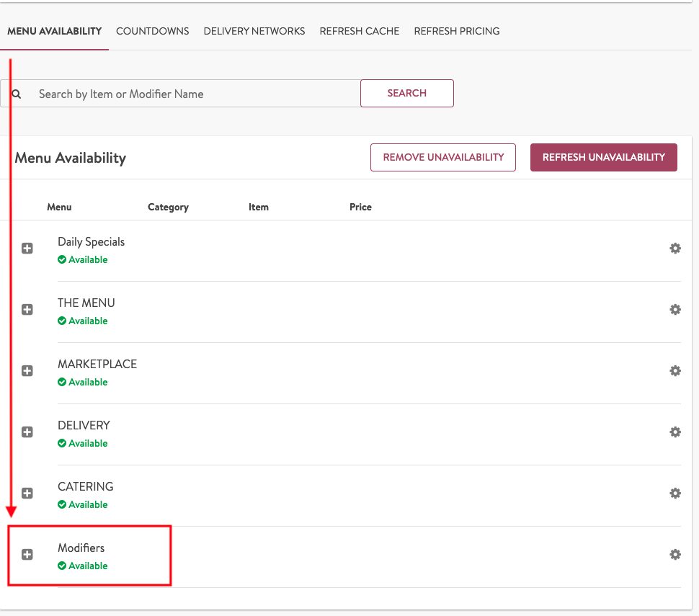
Task: Open the Delivery Networks tab
Action: tap(254, 31)
